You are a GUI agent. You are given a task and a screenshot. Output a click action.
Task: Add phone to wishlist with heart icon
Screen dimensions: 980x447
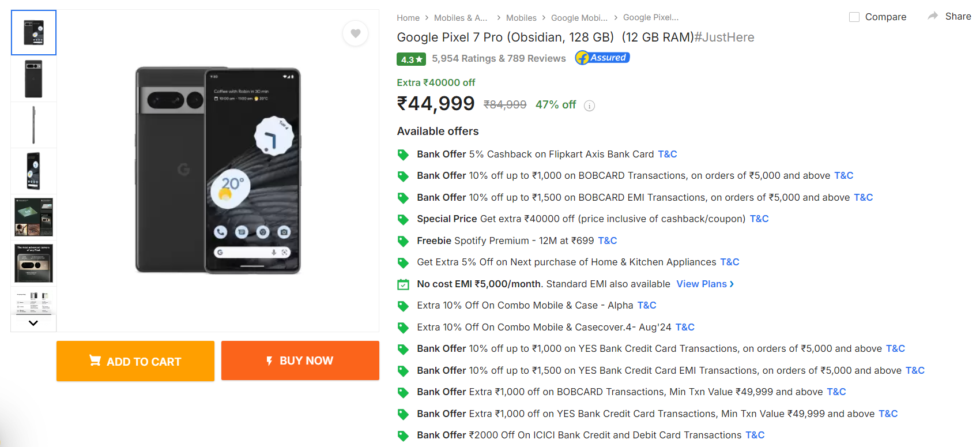click(x=356, y=33)
